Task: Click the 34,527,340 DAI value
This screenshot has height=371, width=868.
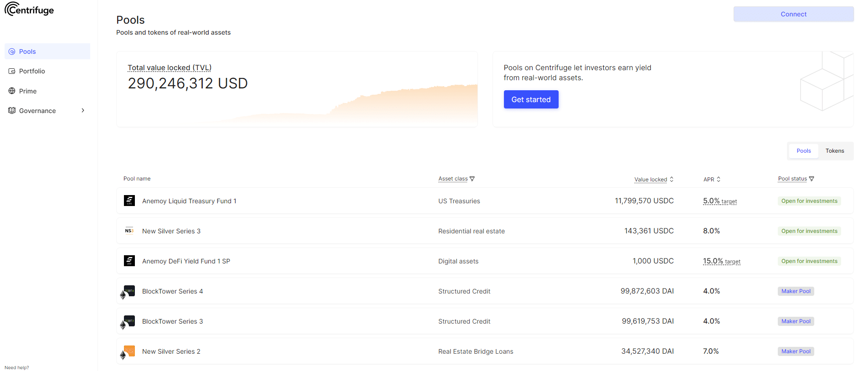Action: coord(647,351)
